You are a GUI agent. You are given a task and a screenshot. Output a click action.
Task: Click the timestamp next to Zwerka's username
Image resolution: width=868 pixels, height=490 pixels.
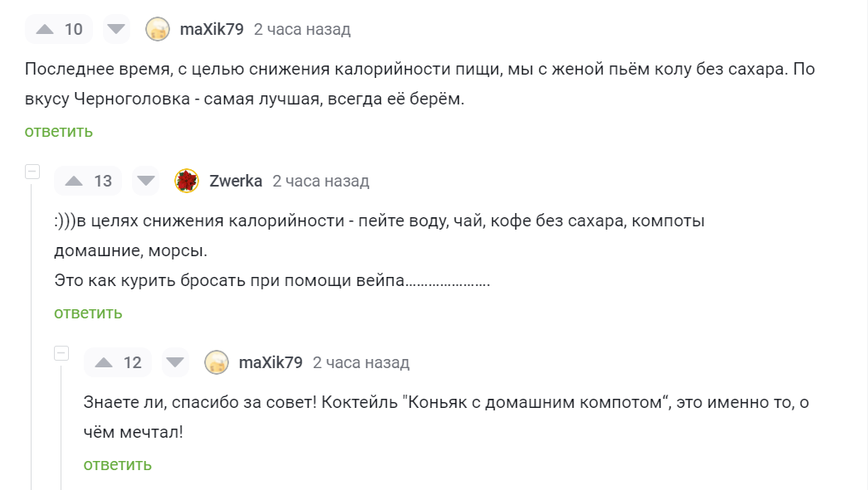[320, 180]
